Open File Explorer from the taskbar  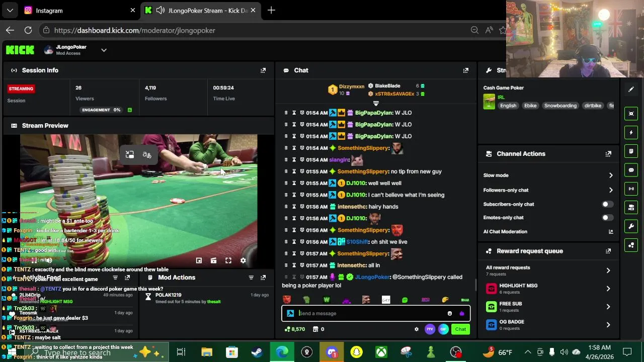coord(207,352)
